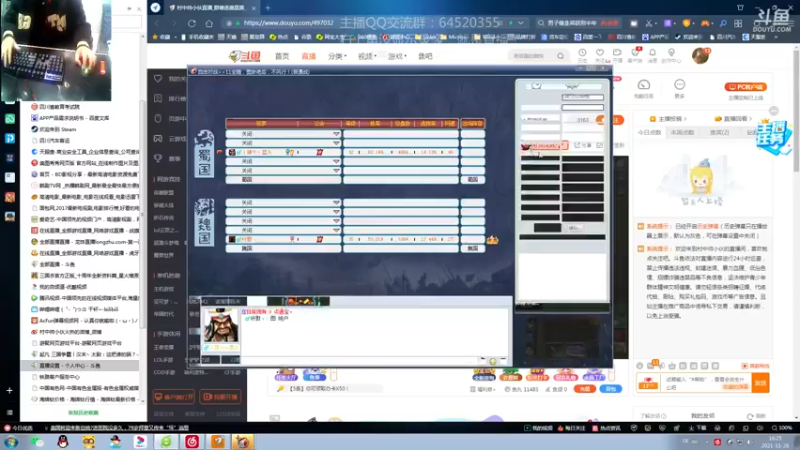Open the Windows Start button

pos(11,441)
